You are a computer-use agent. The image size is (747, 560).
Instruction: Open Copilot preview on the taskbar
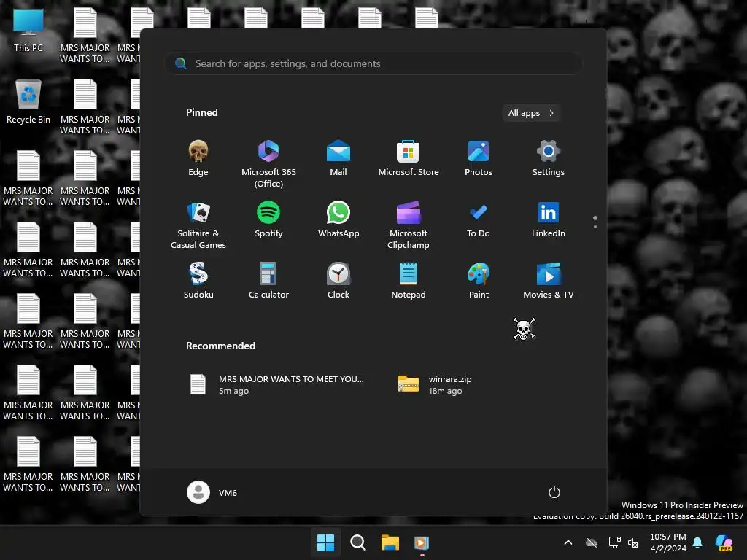[x=724, y=542]
